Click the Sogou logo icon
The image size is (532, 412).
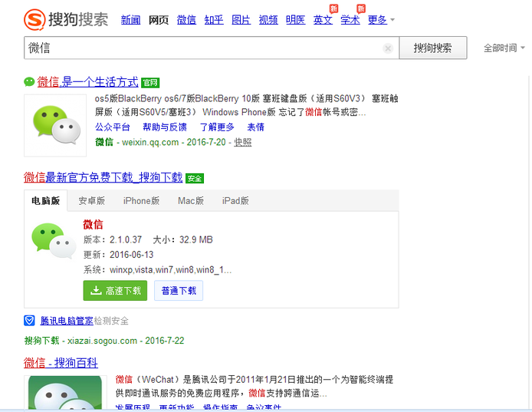click(34, 19)
